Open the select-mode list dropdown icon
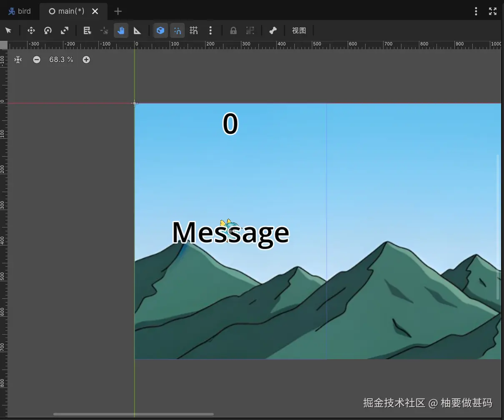This screenshot has height=420, width=504. [x=88, y=30]
